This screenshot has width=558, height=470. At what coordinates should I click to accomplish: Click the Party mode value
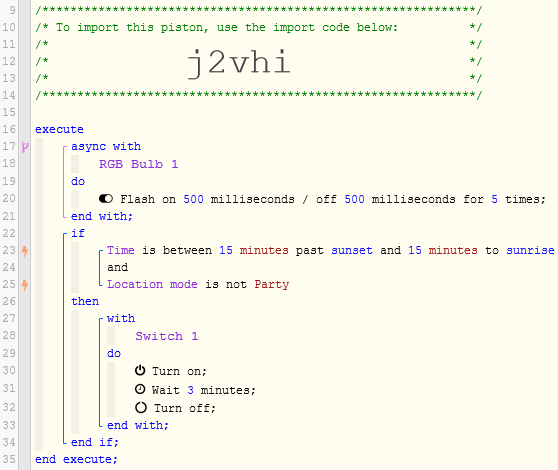point(272,284)
